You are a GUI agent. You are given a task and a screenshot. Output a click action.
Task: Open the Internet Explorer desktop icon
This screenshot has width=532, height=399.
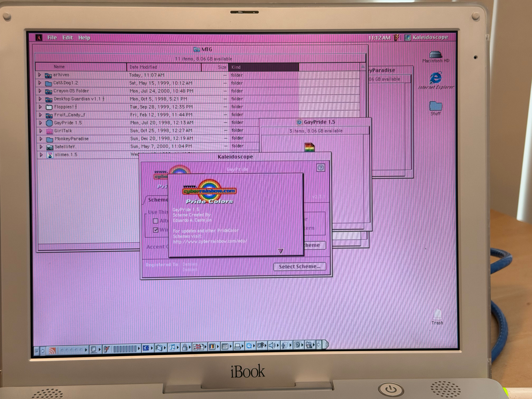click(436, 78)
